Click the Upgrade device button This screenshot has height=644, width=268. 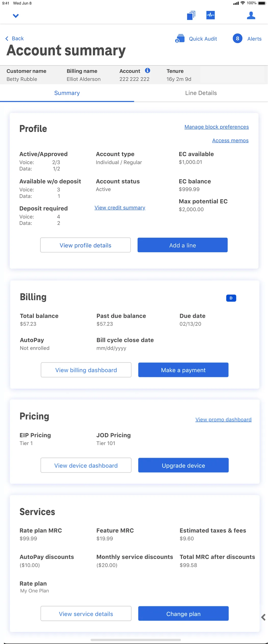(183, 465)
